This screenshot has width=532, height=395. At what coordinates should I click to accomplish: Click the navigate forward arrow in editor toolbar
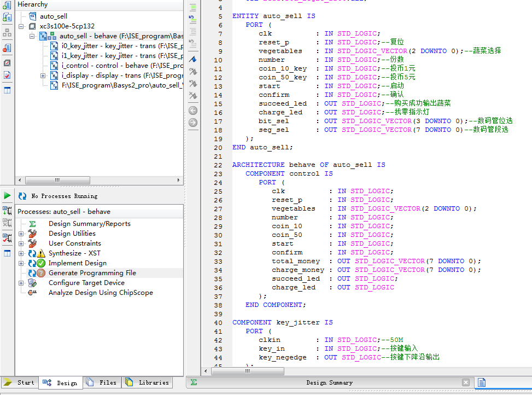(192, 122)
